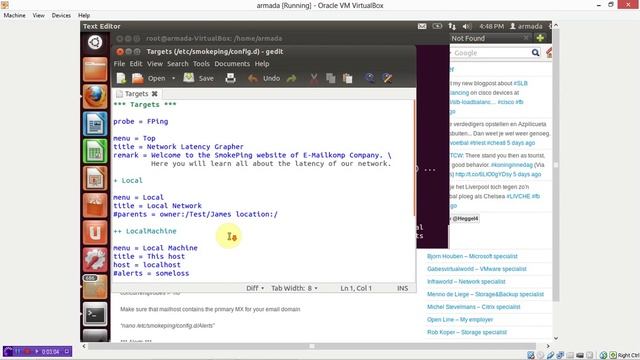This screenshot has width=640, height=360.
Task: Close the Not Found browser tab
Action: tap(526, 38)
